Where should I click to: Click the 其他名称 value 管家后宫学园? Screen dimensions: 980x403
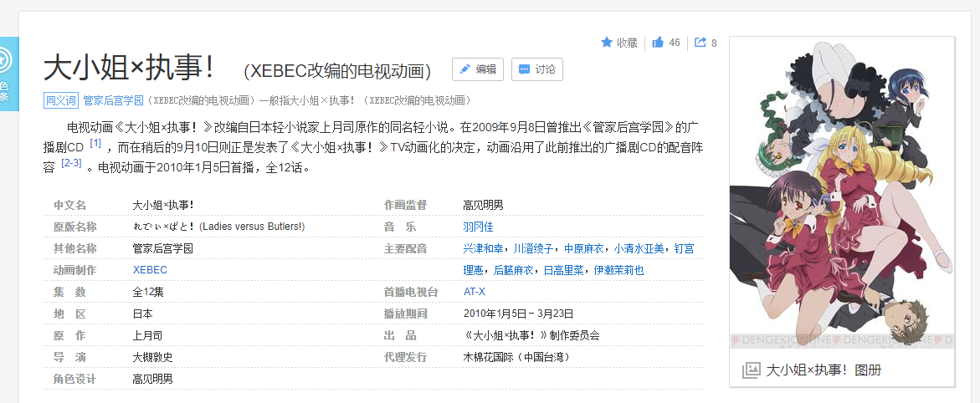coord(162,248)
